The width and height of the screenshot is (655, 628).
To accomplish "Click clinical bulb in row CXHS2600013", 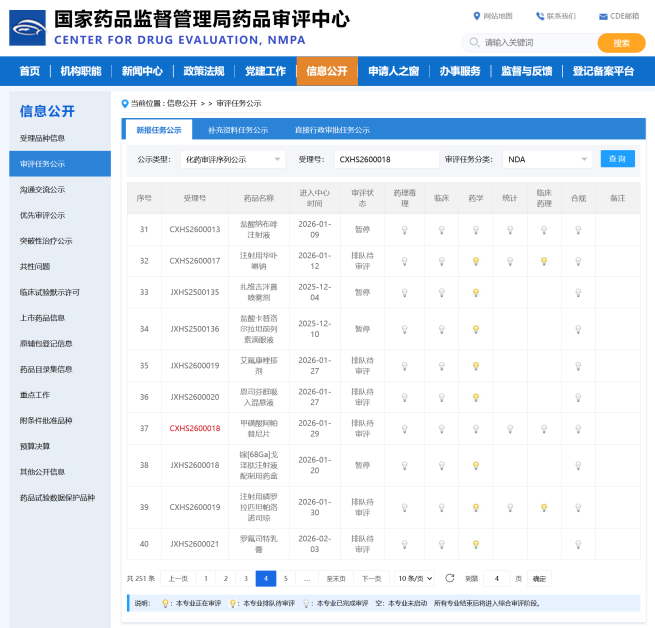I will [442, 230].
